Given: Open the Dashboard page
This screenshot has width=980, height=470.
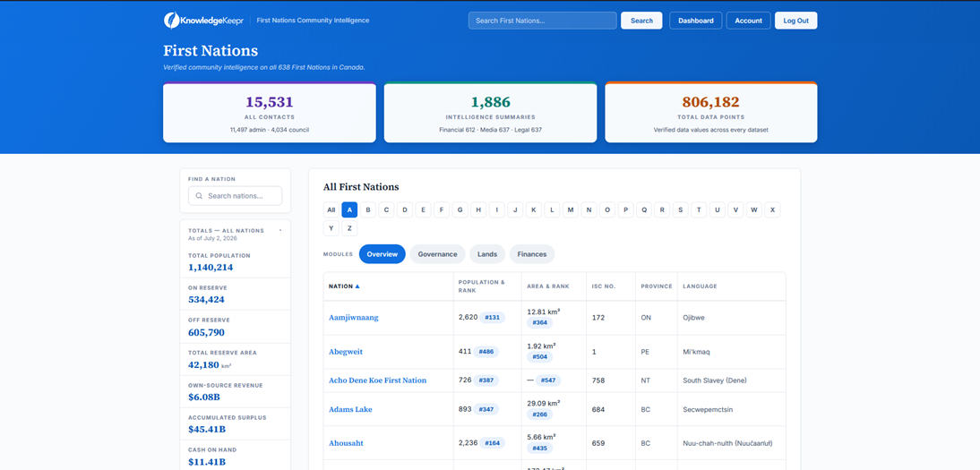Looking at the screenshot, I should click(x=696, y=21).
